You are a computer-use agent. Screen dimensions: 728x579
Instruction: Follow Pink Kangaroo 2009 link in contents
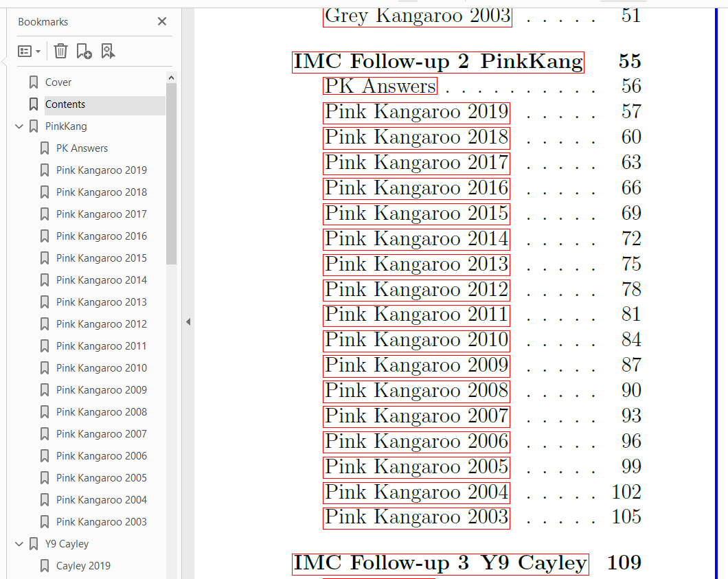(x=416, y=366)
